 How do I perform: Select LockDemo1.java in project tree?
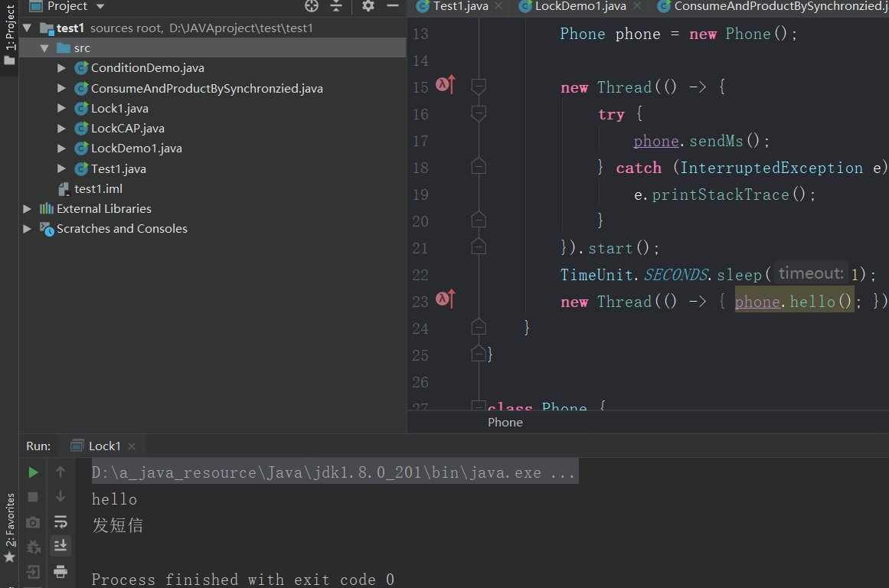[136, 149]
